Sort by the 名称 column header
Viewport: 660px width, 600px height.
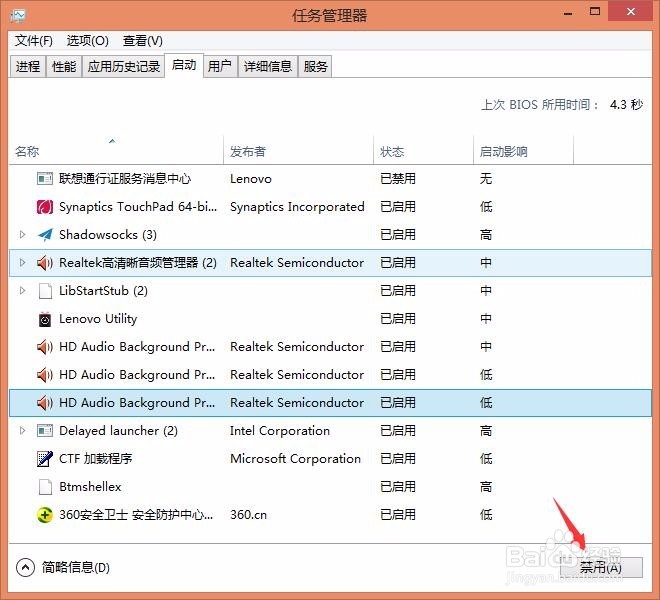click(116, 151)
